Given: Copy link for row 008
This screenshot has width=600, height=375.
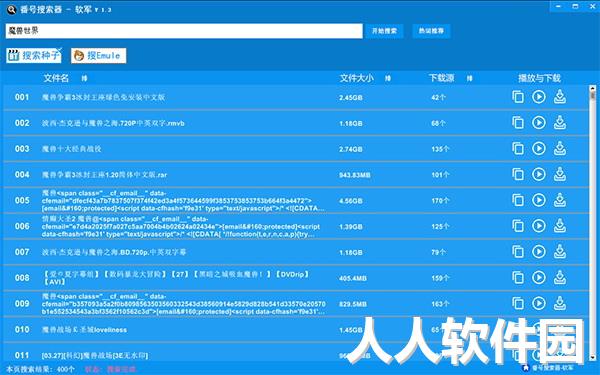Looking at the screenshot, I should [x=518, y=277].
